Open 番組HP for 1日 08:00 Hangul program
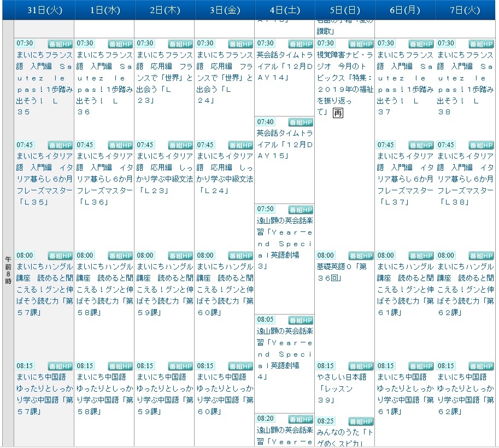The image size is (499, 448). coord(120,255)
